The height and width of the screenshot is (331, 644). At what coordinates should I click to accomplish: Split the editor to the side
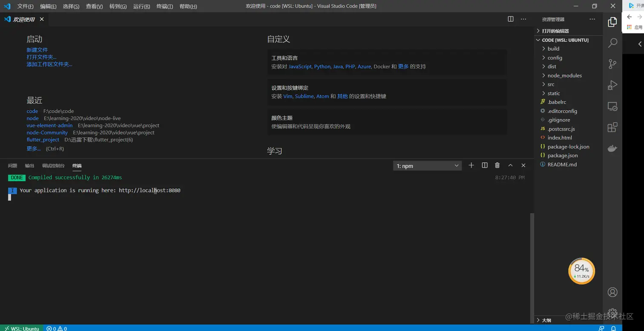coord(511,19)
